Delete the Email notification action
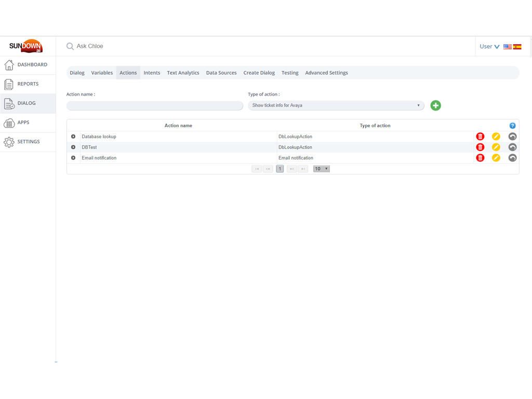 click(x=480, y=158)
